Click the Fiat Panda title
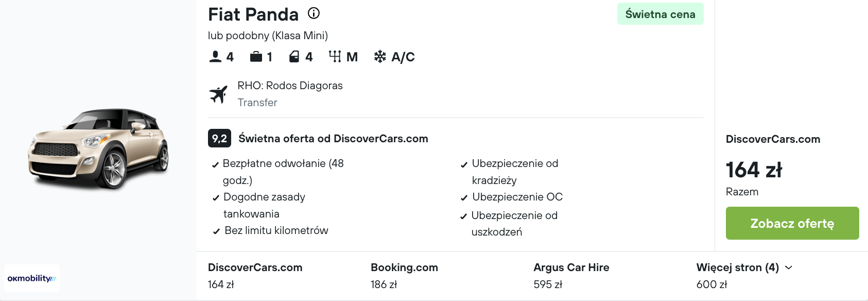This screenshot has width=868, height=301. 253,14
